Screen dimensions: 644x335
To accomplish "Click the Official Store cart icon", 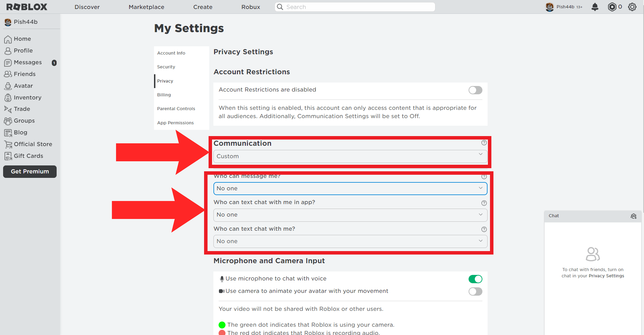I will tap(8, 144).
